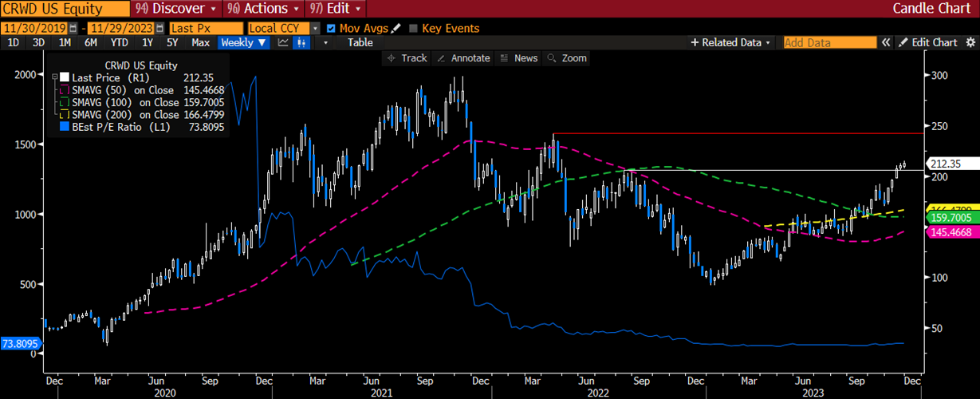This screenshot has width=980, height=399.
Task: Open the end date calendar picker
Action: point(161,28)
